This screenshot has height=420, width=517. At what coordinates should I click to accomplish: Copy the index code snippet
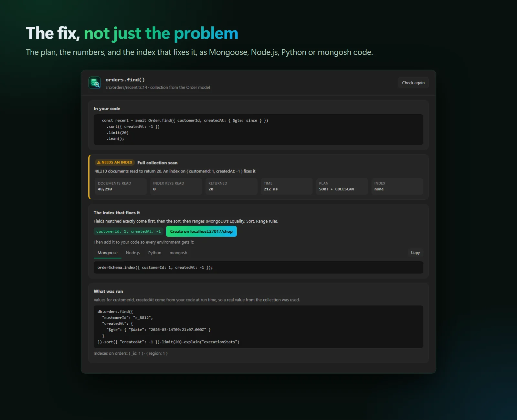[415, 253]
